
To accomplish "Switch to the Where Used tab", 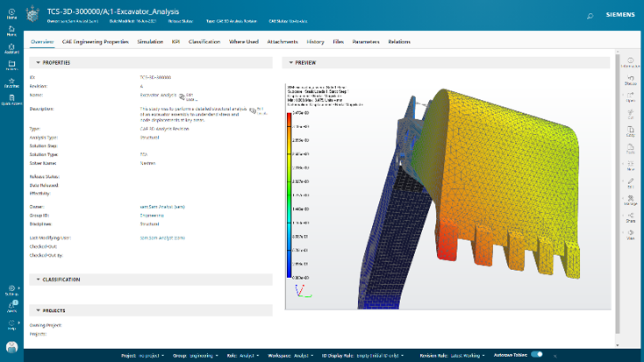I will click(243, 41).
